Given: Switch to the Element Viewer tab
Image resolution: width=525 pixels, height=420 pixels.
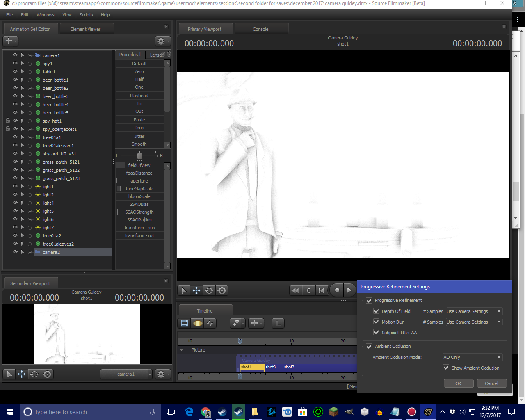Looking at the screenshot, I should [x=86, y=29].
